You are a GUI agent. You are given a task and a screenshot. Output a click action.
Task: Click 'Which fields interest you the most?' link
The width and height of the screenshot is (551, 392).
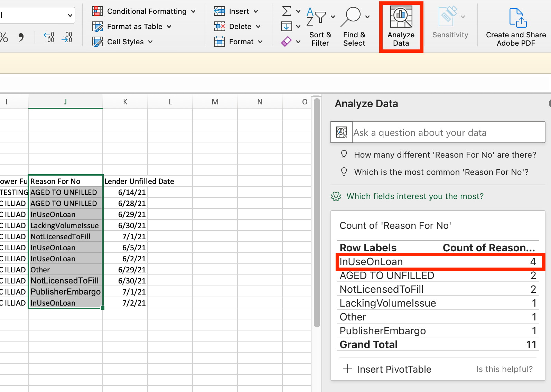[415, 196]
